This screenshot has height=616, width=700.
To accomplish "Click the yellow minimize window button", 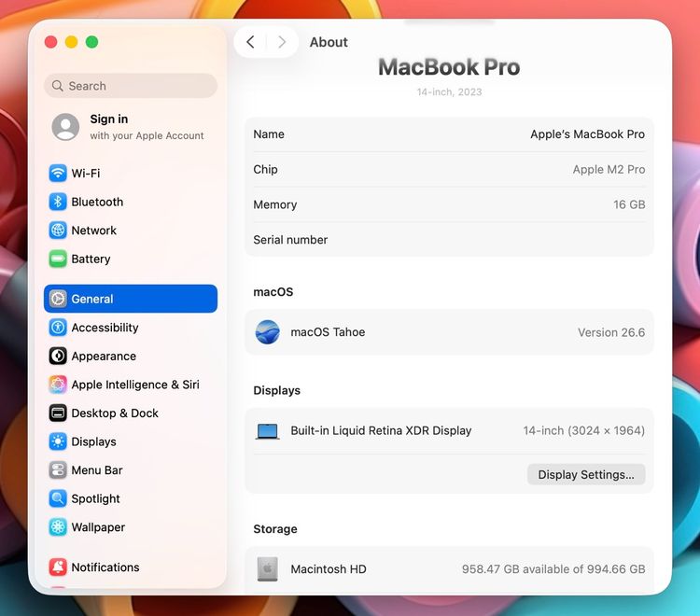I will coord(72,42).
